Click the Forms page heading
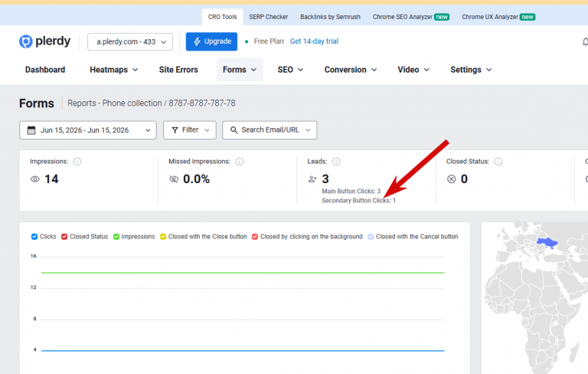Image resolution: width=588 pixels, height=374 pixels. [x=37, y=103]
